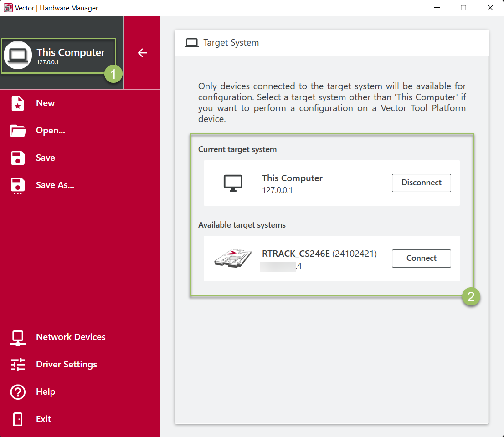The height and width of the screenshot is (437, 504).
Task: Choose 'Save As...' from the sidebar
Action: point(55,185)
